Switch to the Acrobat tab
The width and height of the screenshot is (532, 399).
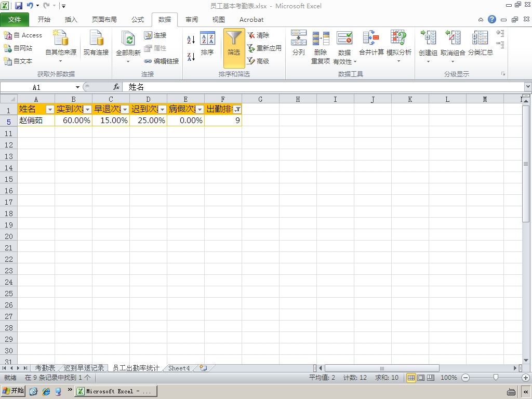tap(251, 20)
